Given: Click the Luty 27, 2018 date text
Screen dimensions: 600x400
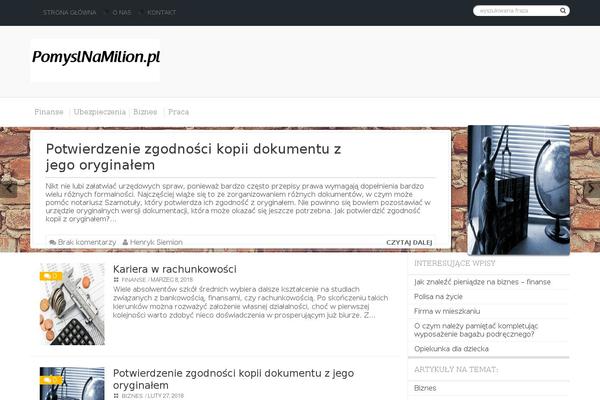Looking at the screenshot, I should (x=166, y=396).
